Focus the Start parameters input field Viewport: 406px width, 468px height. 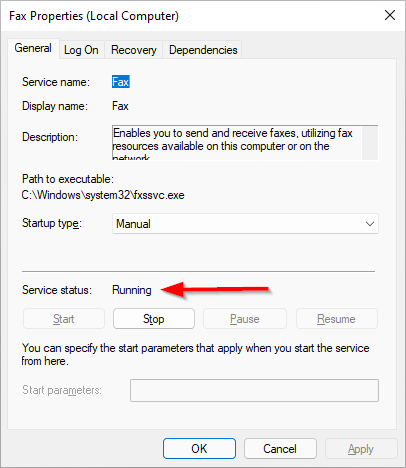click(x=254, y=390)
